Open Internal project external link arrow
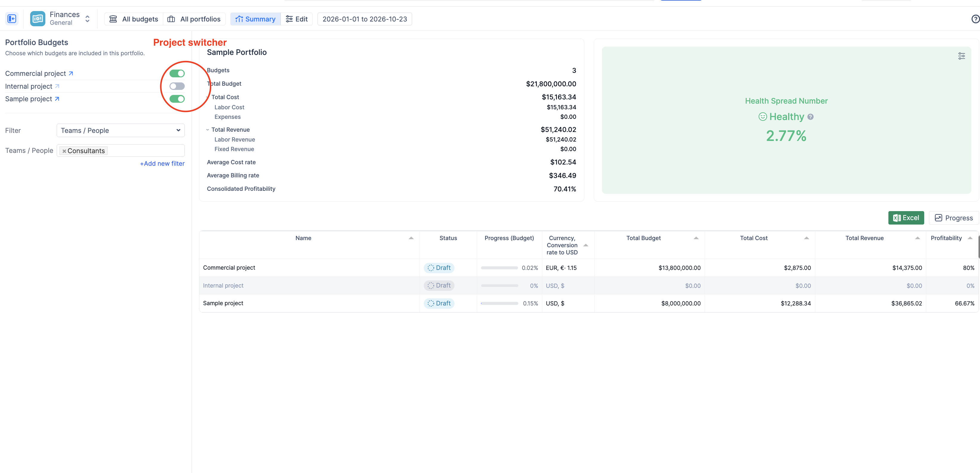 57,86
